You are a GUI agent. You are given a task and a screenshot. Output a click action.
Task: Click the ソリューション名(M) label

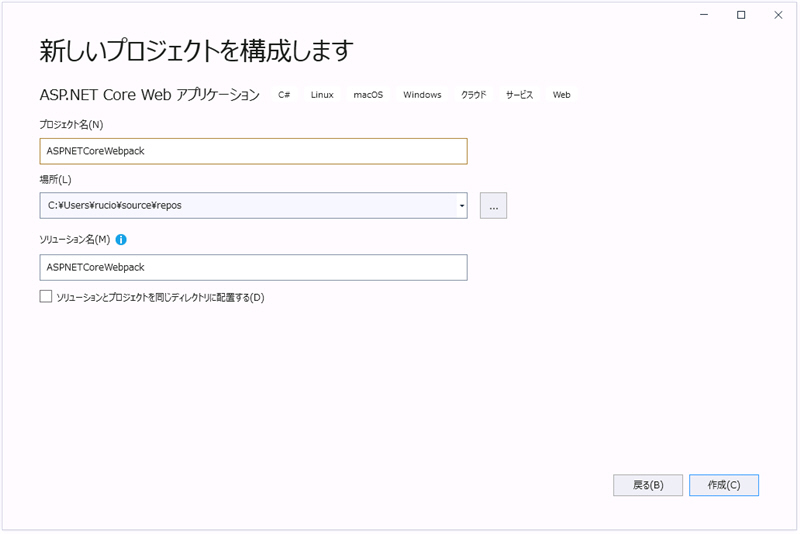pyautogui.click(x=75, y=239)
